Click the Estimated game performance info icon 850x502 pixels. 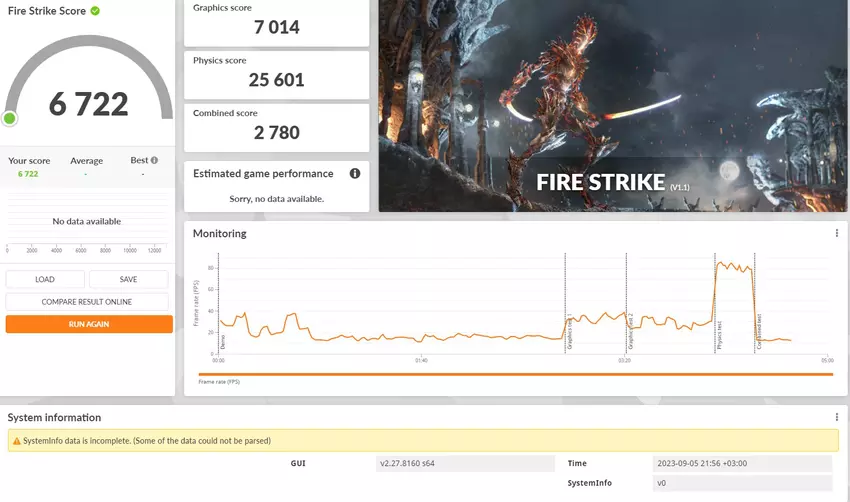tap(354, 173)
